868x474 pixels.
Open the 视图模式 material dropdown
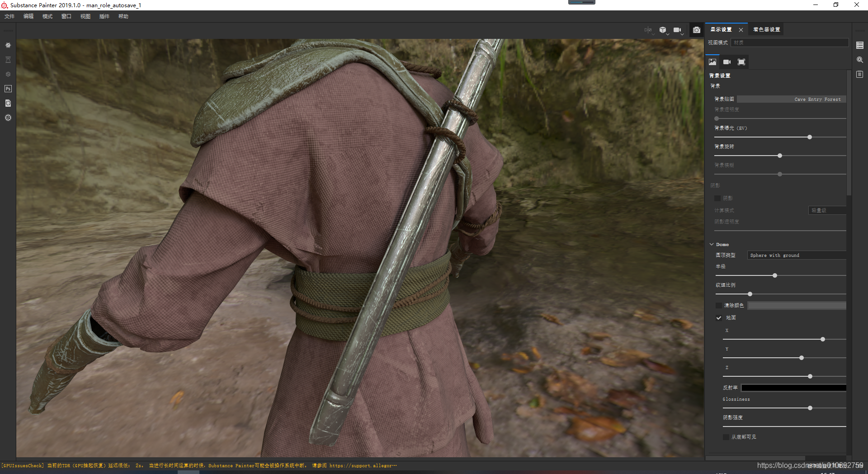click(x=789, y=43)
